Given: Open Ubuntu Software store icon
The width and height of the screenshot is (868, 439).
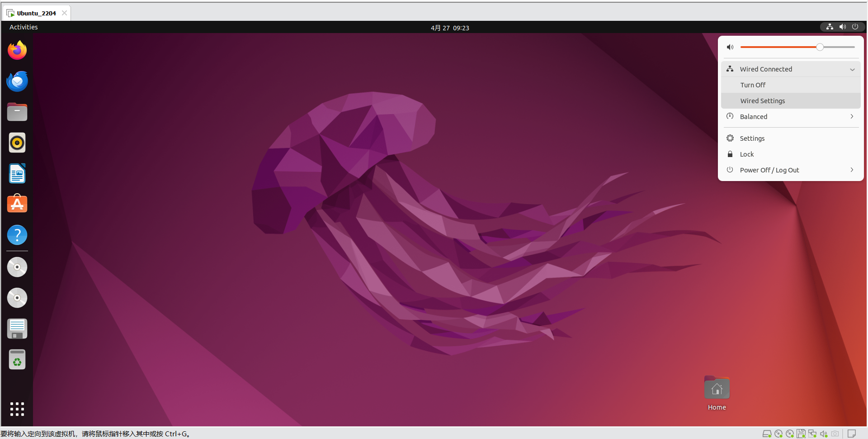Looking at the screenshot, I should pyautogui.click(x=17, y=204).
